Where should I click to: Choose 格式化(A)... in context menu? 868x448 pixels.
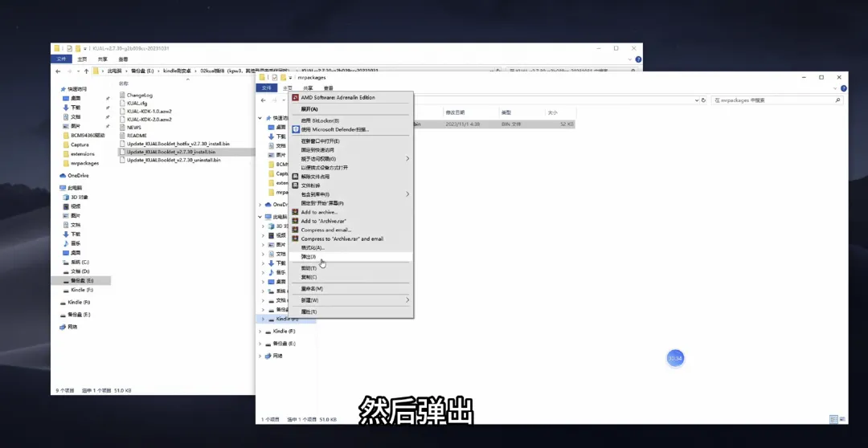[x=351, y=247]
